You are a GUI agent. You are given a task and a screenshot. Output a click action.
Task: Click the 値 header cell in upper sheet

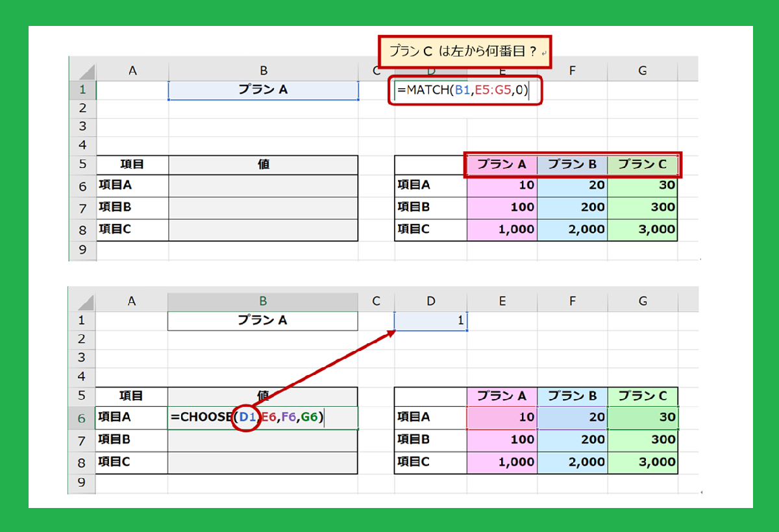pyautogui.click(x=263, y=165)
